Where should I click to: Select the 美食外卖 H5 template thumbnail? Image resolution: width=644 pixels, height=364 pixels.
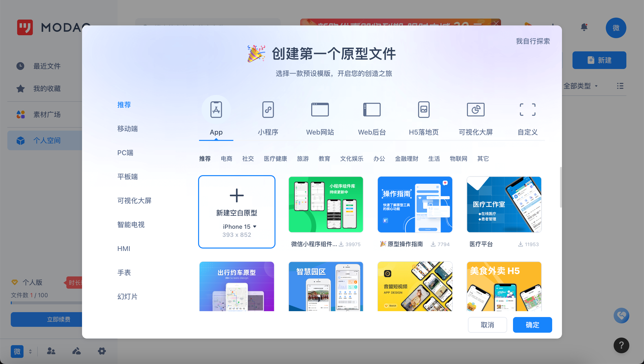[x=504, y=286]
